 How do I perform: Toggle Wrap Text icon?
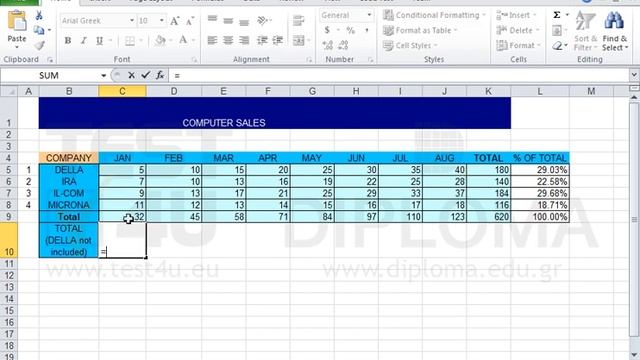(x=299, y=20)
